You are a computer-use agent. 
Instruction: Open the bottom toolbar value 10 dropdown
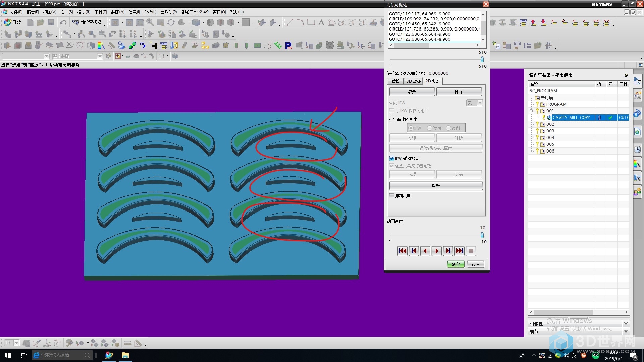point(16,343)
